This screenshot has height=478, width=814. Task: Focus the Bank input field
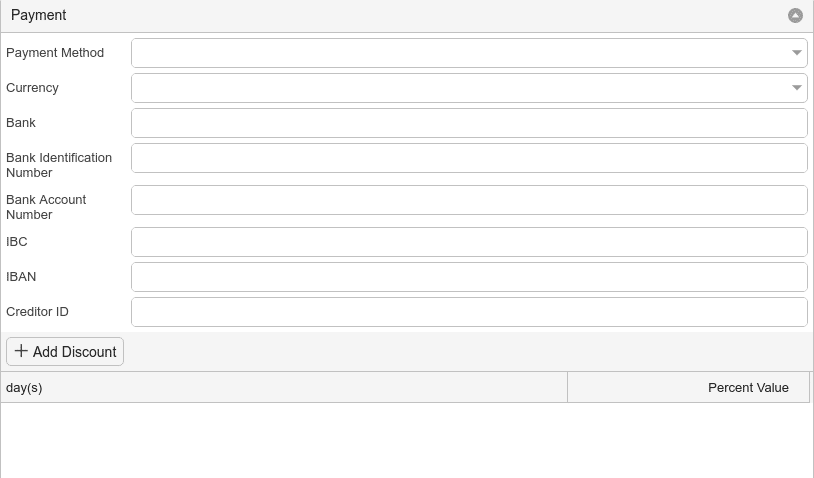[x=469, y=123]
